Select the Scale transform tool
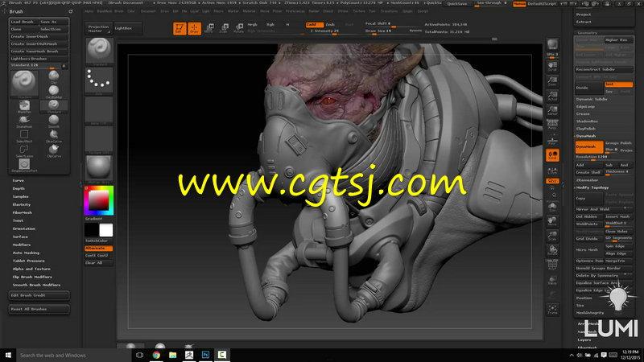Image resolution: width=644 pixels, height=362 pixels. coord(224,28)
